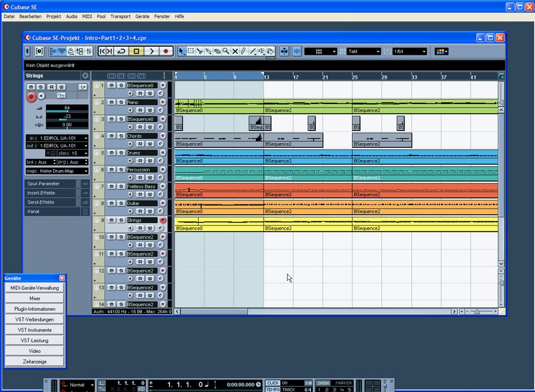This screenshot has height=392, width=535.
Task: Toggle Snap on/off button
Action: (x=297, y=52)
